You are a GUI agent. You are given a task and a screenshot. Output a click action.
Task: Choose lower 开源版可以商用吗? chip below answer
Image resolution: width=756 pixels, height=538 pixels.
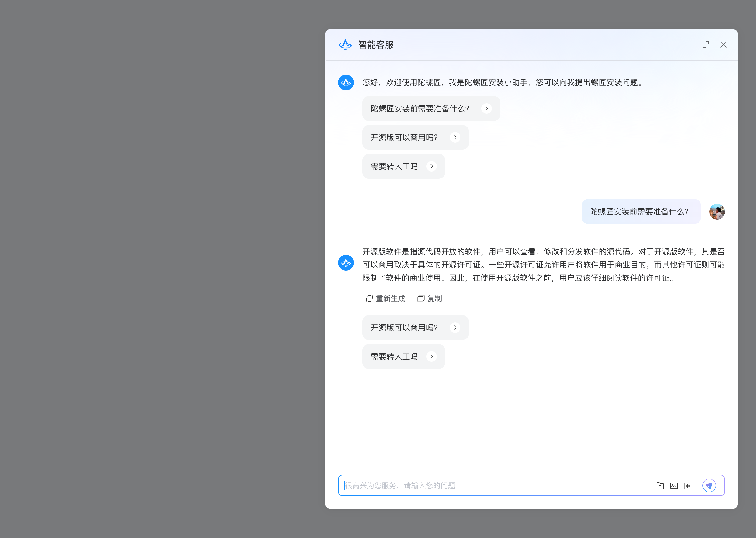pyautogui.click(x=415, y=328)
